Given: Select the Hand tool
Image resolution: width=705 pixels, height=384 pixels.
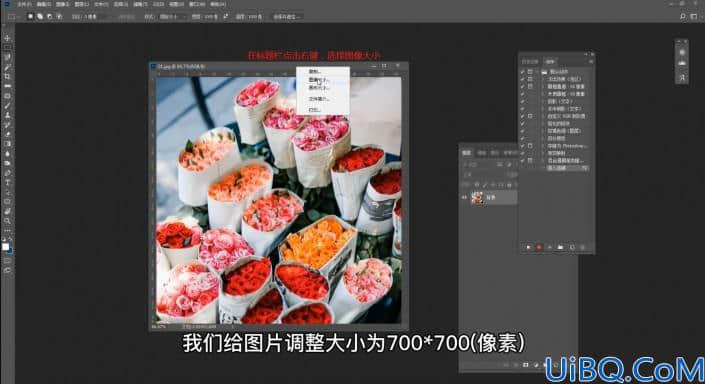Looking at the screenshot, I should 7,211.
